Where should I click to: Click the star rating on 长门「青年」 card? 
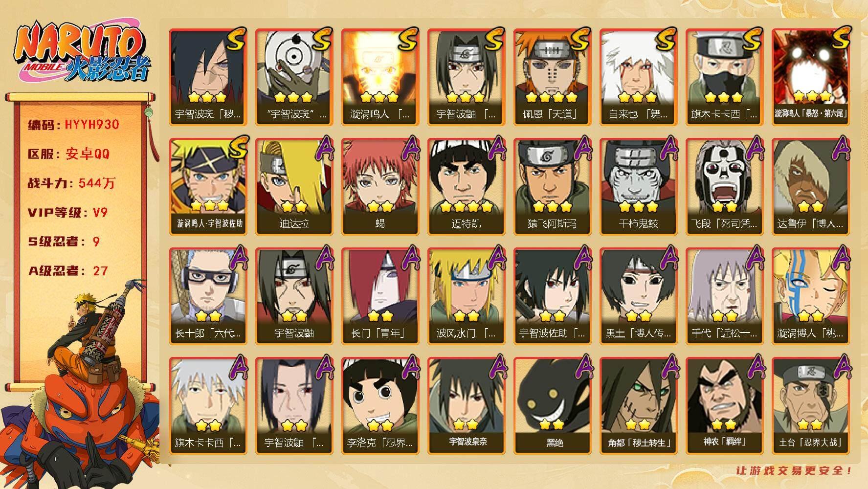pos(380,315)
